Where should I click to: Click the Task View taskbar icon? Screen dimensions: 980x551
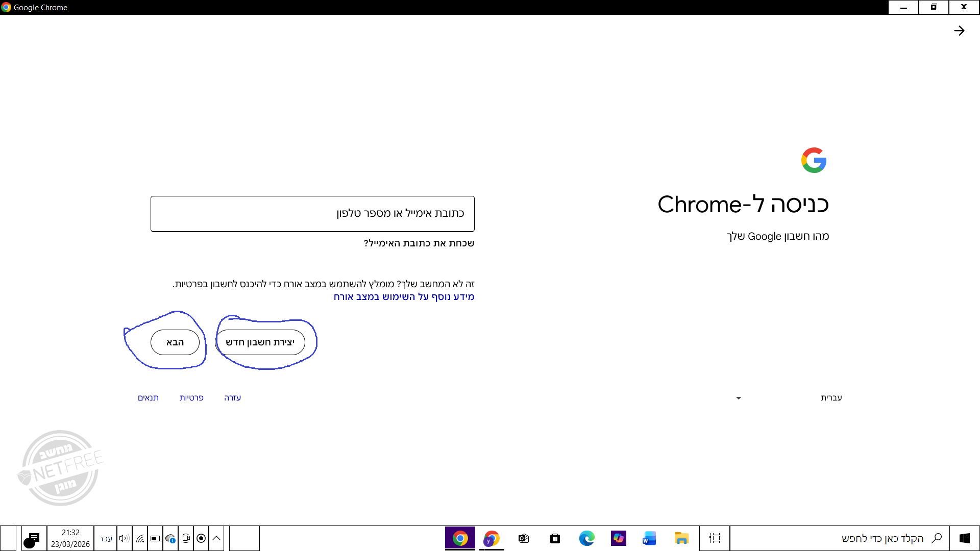pyautogui.click(x=715, y=538)
